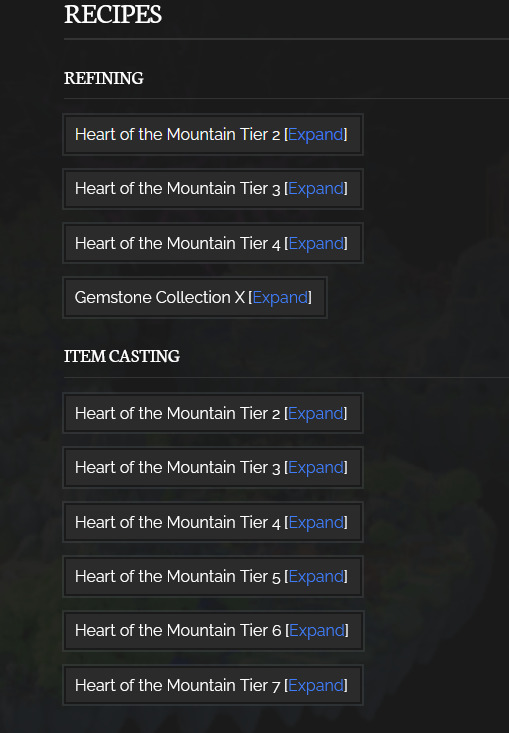
Task: Expand Item Casting Heart of the Mountain Tier 3
Action: pos(316,468)
